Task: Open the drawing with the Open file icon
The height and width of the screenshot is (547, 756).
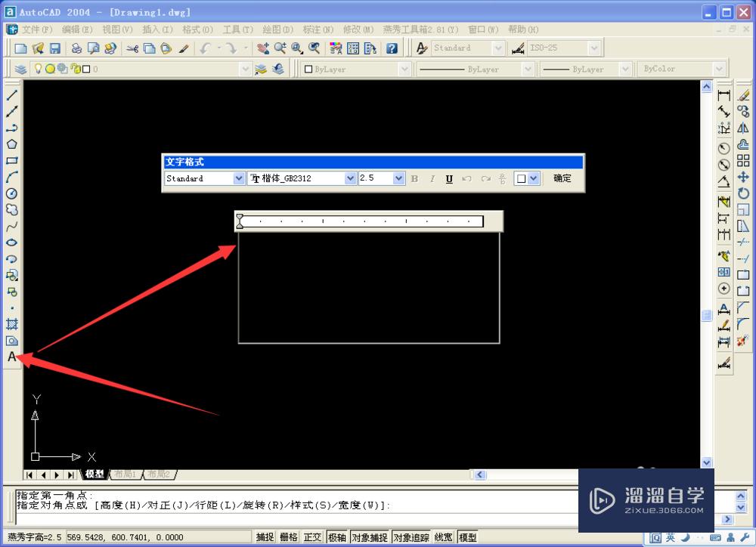Action: [38, 47]
